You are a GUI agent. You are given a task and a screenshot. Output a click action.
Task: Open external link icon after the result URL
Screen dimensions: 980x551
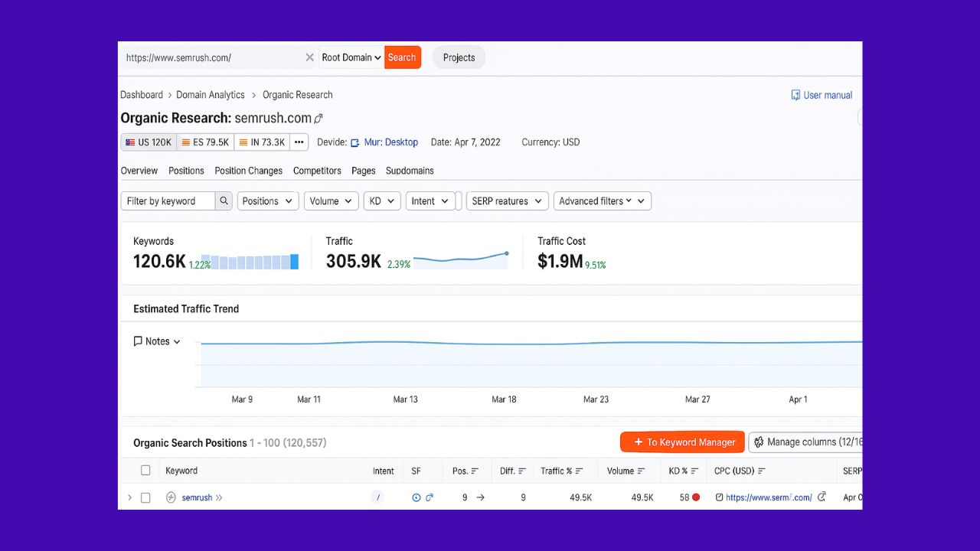pyautogui.click(x=822, y=497)
